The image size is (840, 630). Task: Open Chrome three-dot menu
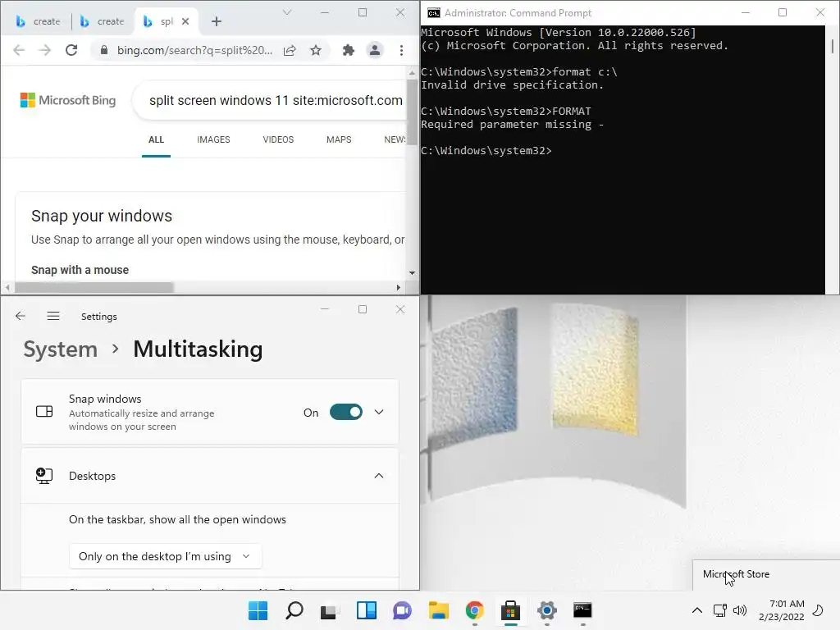(x=401, y=50)
